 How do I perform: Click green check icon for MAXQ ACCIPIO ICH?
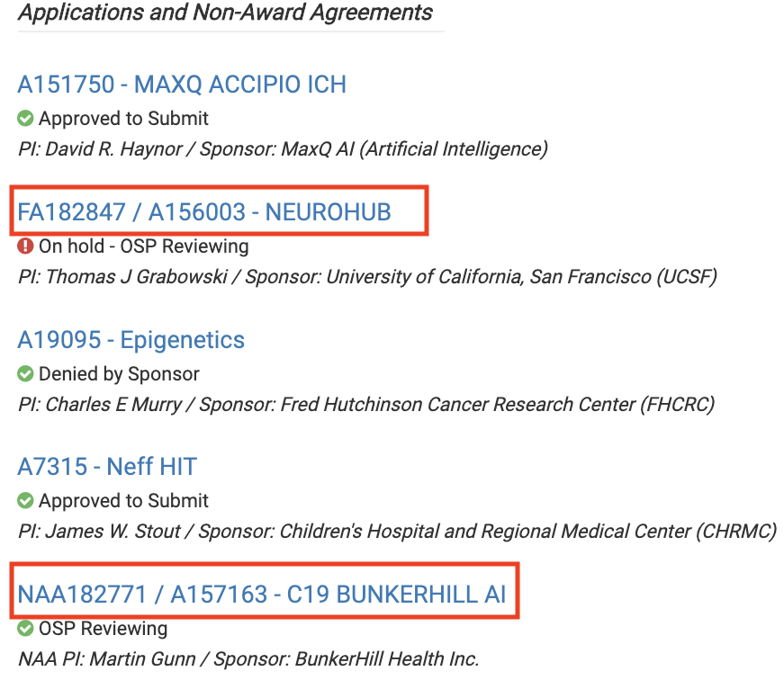25,119
